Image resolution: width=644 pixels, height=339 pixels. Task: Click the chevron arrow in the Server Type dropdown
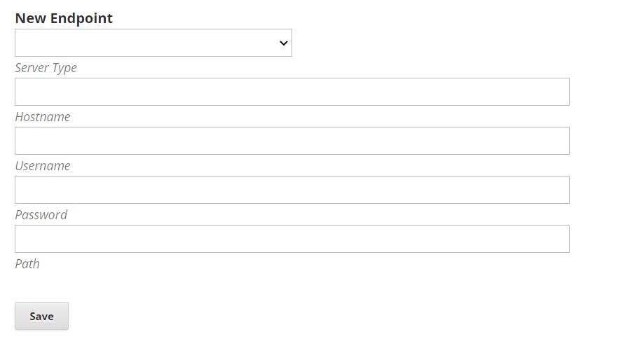[x=283, y=43]
